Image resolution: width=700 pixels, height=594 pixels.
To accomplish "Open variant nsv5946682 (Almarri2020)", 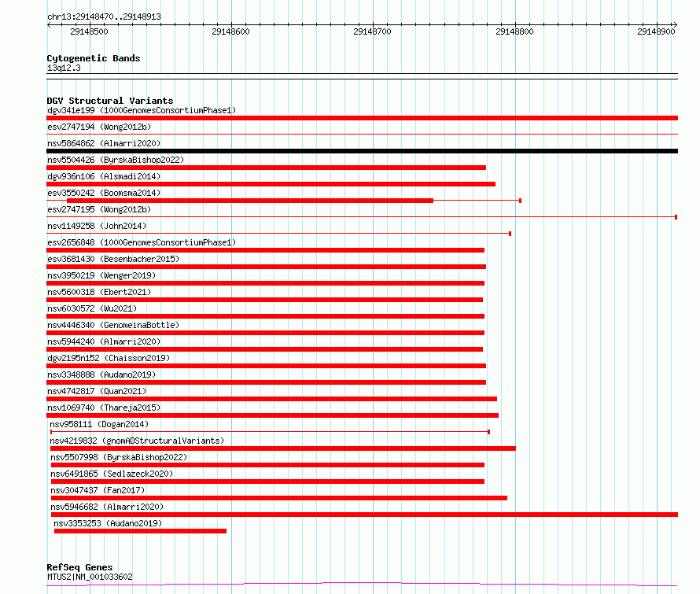I will (x=107, y=507).
